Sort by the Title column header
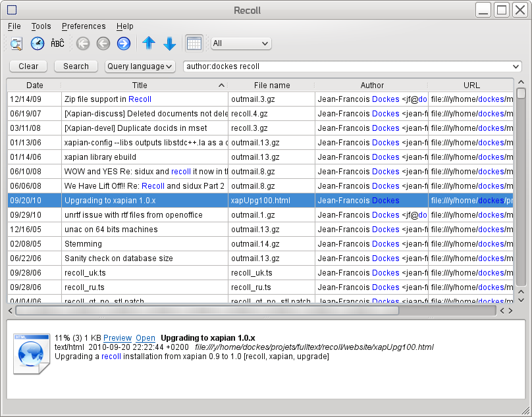This screenshot has height=417, width=532. (x=140, y=86)
